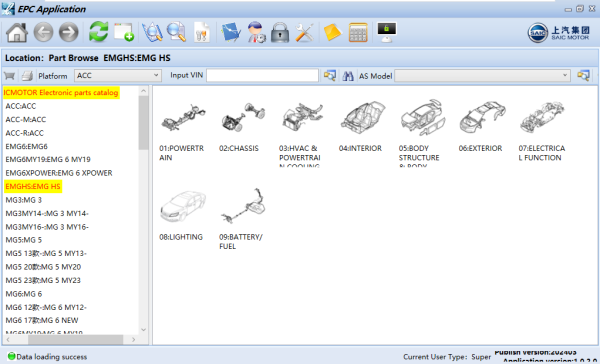Image resolution: width=600 pixels, height=364 pixels.
Task: Open user settings person icon
Action: [256, 32]
